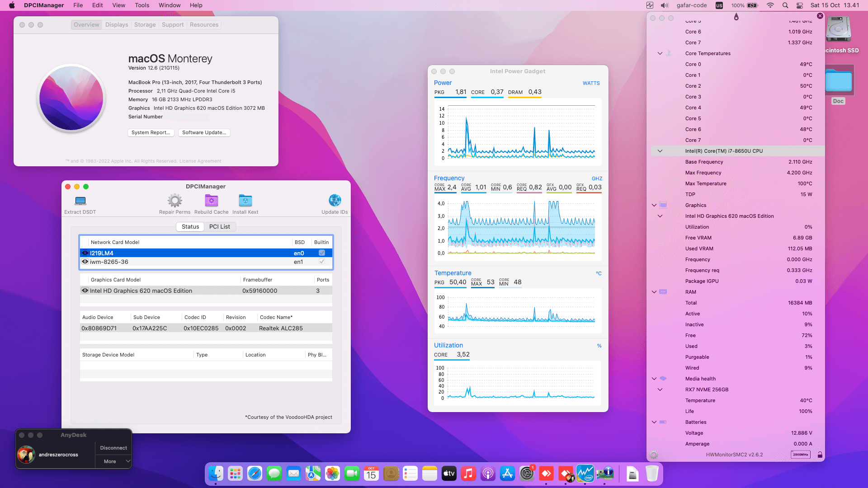Click the Rebuild Cache toolbar icon

211,201
